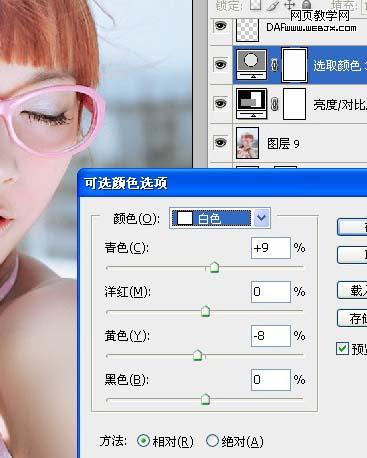The image size is (367, 458).
Task: Toggle visibility of Brightness/Contrast layer
Action: coord(220,103)
